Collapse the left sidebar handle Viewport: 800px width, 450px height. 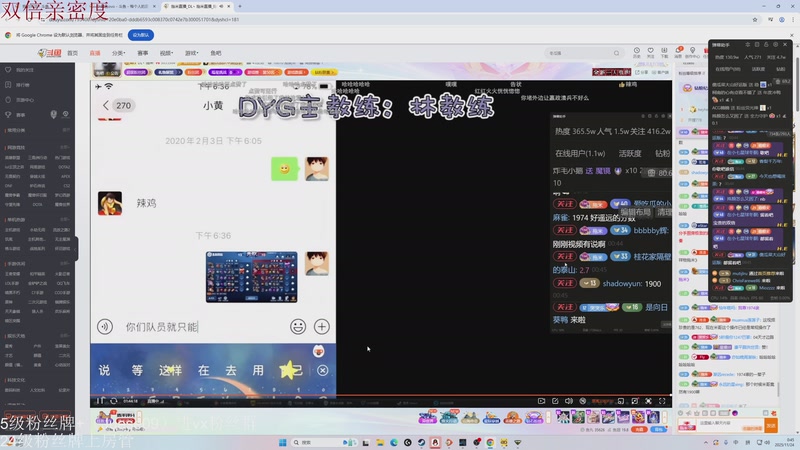76,249
